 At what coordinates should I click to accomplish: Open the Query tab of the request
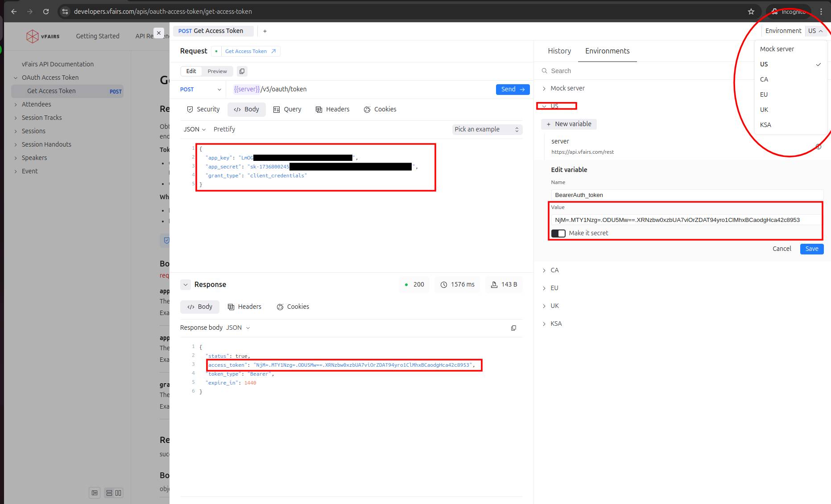287,109
